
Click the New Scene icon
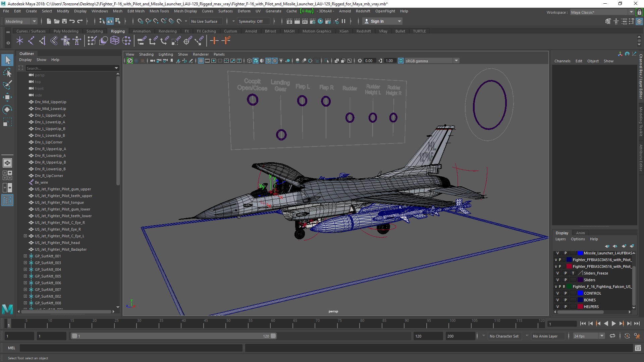(x=49, y=21)
